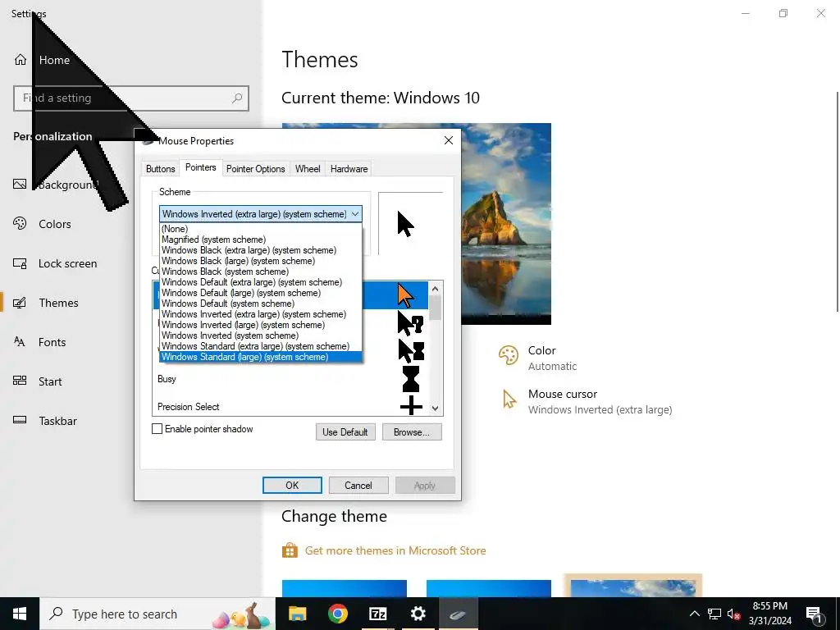Switch to the Hardware tab
This screenshot has width=840, height=630.
(x=349, y=169)
